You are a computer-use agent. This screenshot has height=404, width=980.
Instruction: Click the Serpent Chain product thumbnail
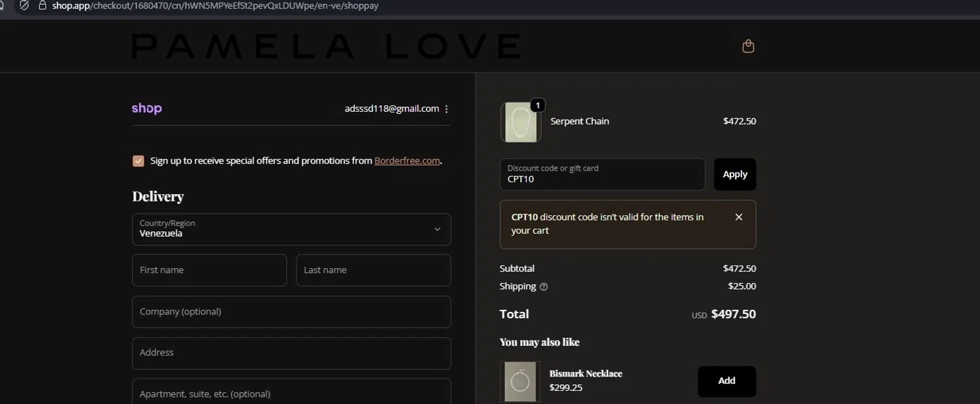click(521, 122)
